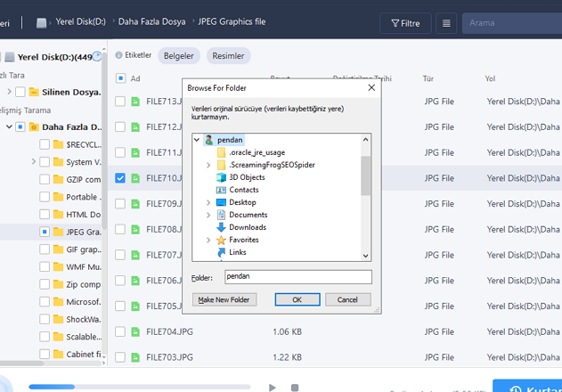The height and width of the screenshot is (392, 562).
Task: Select the pendan user icon in the tree
Action: (x=209, y=140)
